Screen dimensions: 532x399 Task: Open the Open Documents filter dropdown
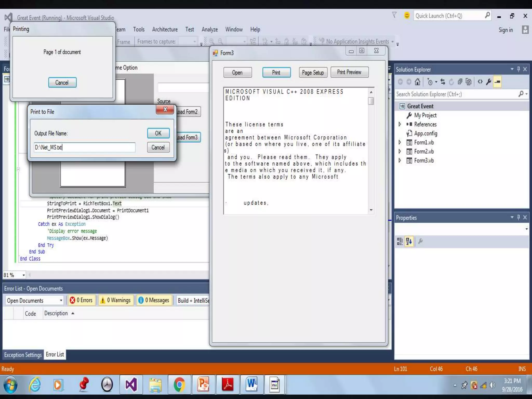61,301
